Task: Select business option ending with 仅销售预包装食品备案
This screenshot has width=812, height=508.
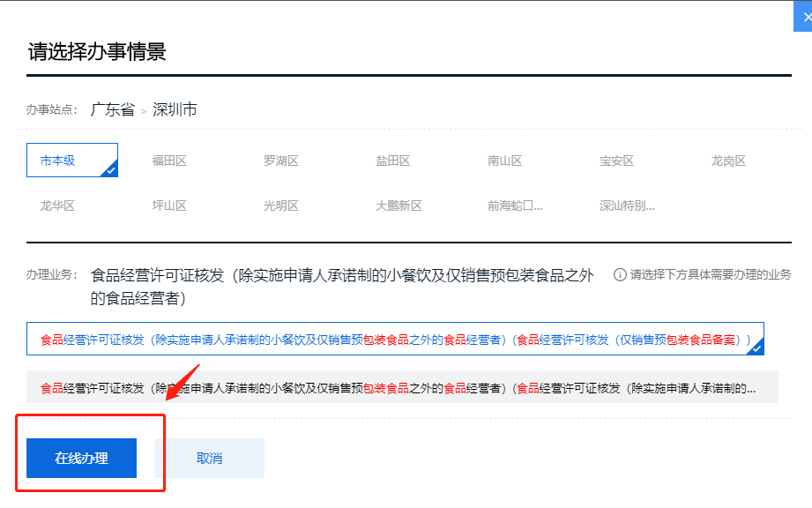Action: click(395, 339)
